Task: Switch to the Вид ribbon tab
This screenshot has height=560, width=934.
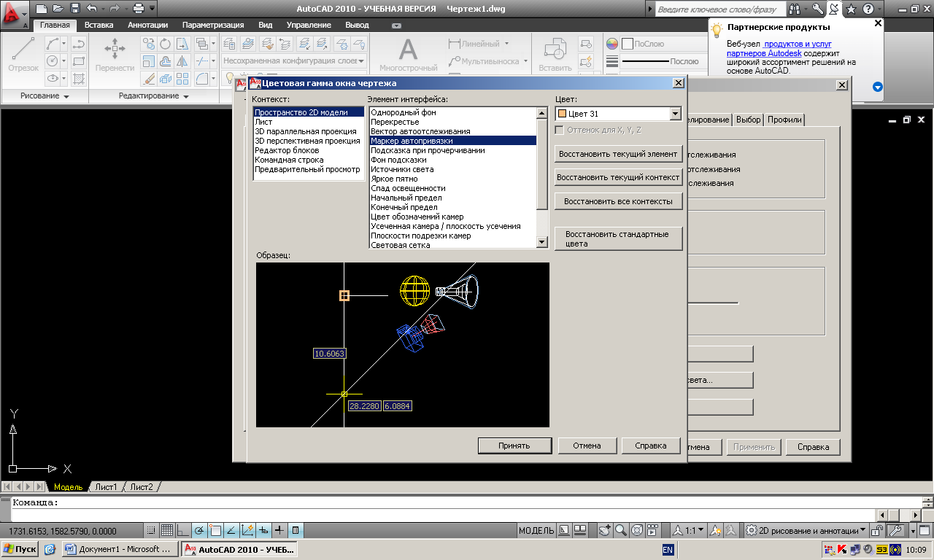Action: click(x=266, y=25)
